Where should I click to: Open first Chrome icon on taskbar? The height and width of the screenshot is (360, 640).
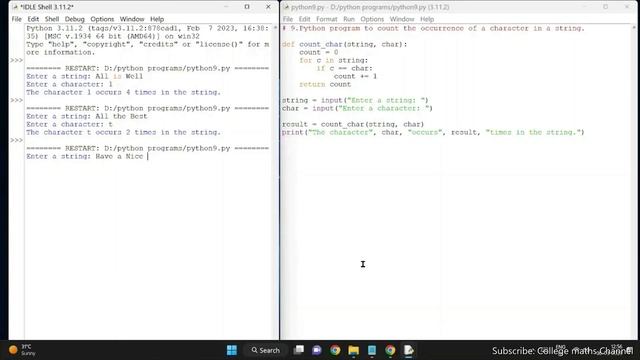[335, 350]
